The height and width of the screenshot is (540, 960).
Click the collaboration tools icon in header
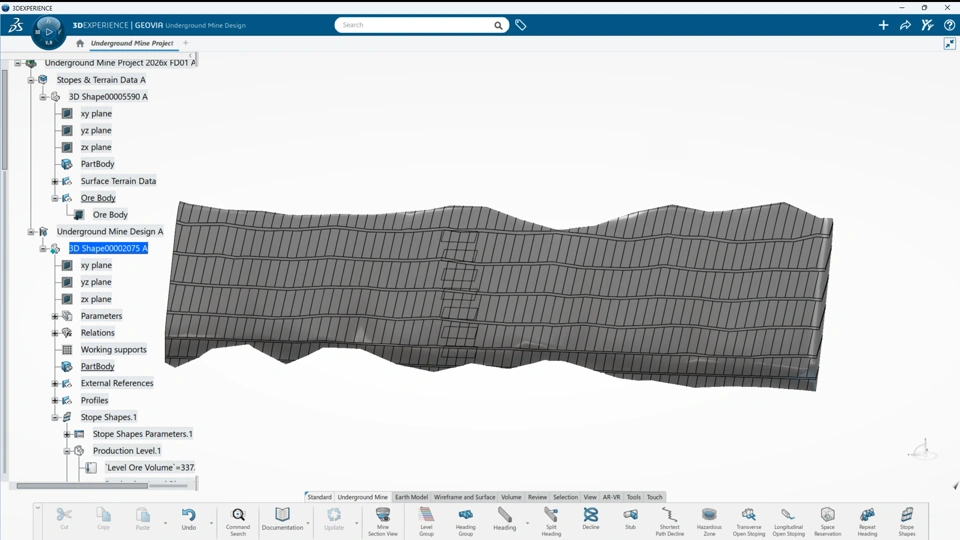coord(927,25)
